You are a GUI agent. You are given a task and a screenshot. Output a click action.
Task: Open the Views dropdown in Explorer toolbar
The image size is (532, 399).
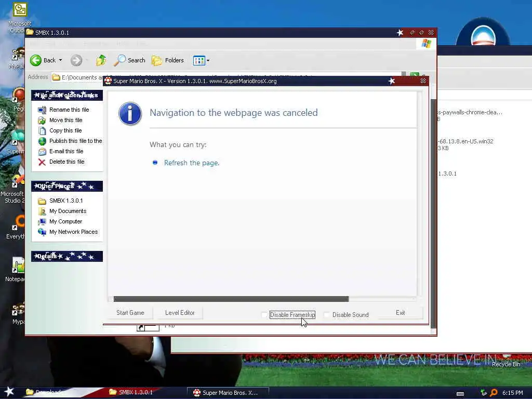pyautogui.click(x=201, y=60)
